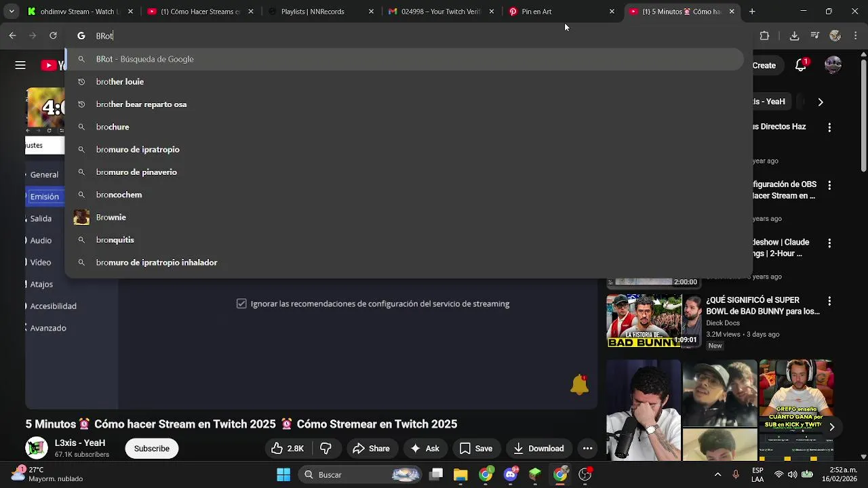Open the Chrome profile avatar

pyautogui.click(x=835, y=36)
